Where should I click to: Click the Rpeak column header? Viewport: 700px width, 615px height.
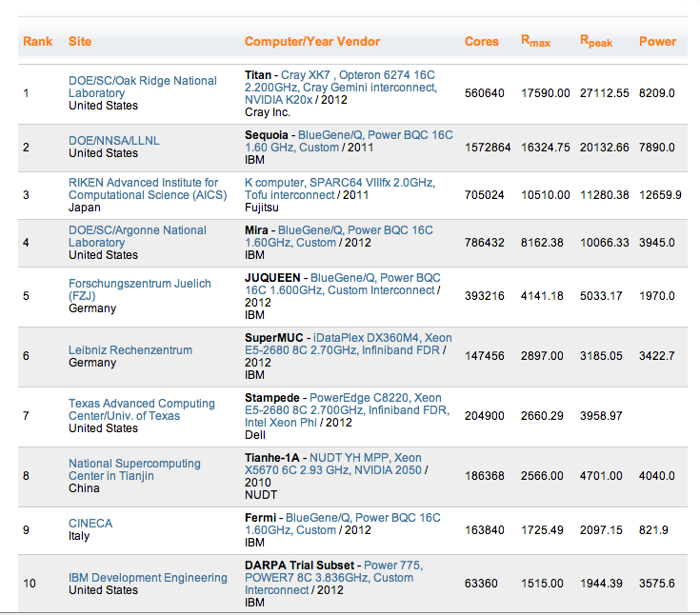[595, 42]
